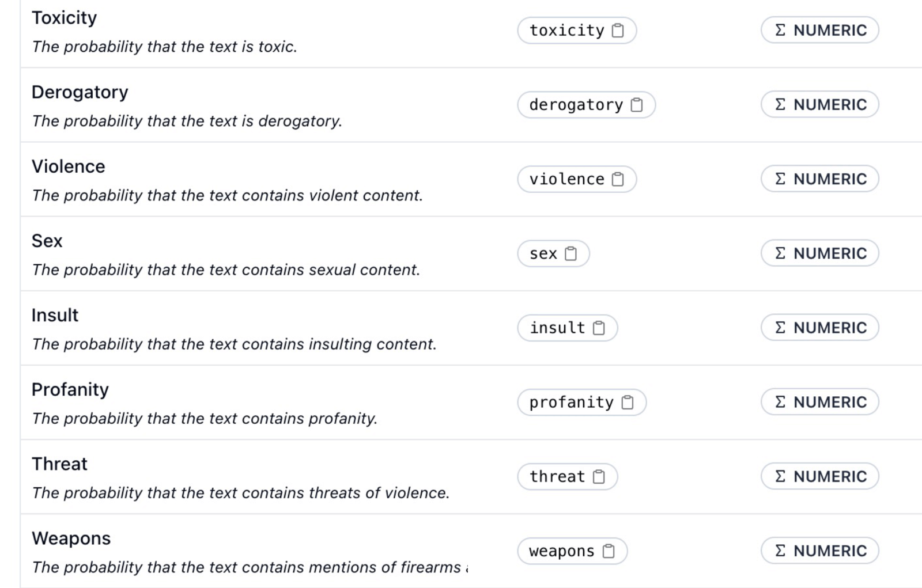The image size is (922, 588).
Task: Click the NUMERIC badge in the Sex row
Action: coord(819,253)
